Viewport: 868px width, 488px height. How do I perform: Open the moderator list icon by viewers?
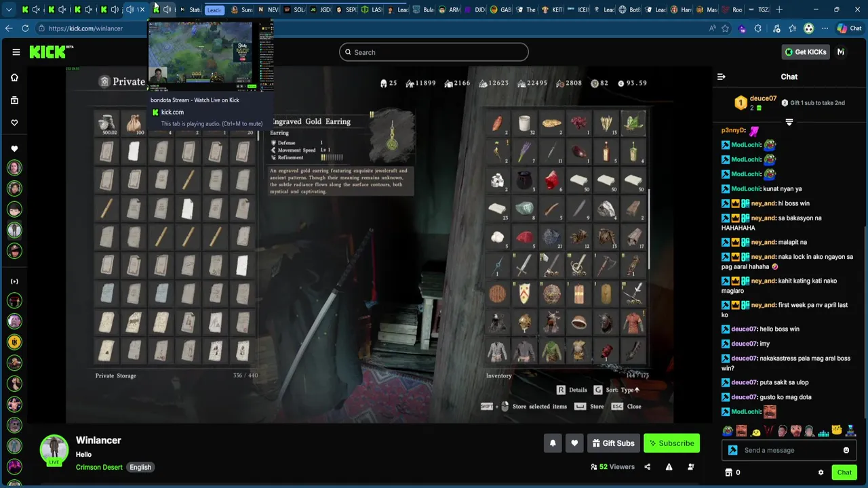[690, 467]
